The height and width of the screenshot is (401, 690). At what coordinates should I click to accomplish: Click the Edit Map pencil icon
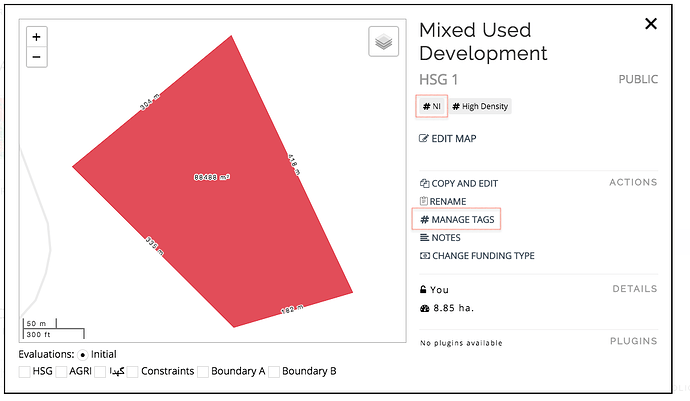[x=423, y=139]
